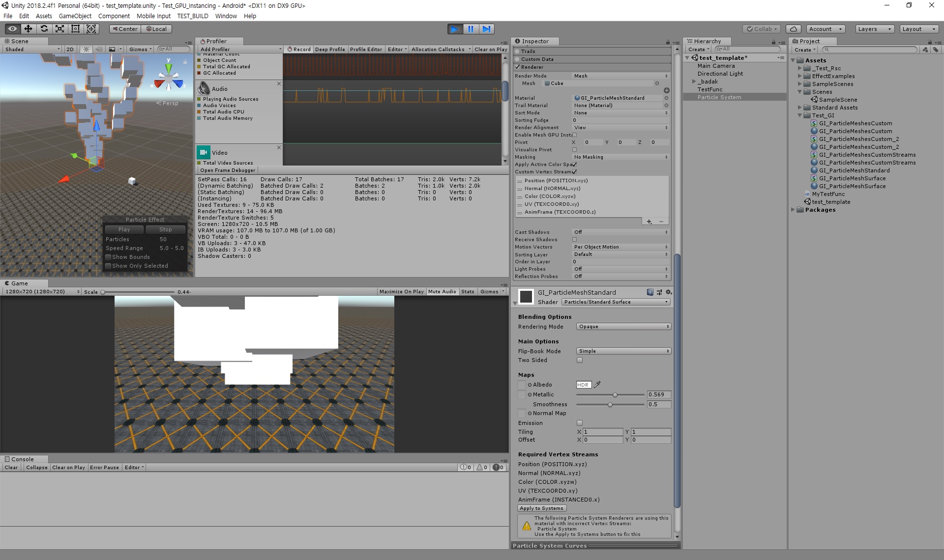Open the Shaded draw mode dropdown
This screenshot has height=560, width=944.
point(32,49)
